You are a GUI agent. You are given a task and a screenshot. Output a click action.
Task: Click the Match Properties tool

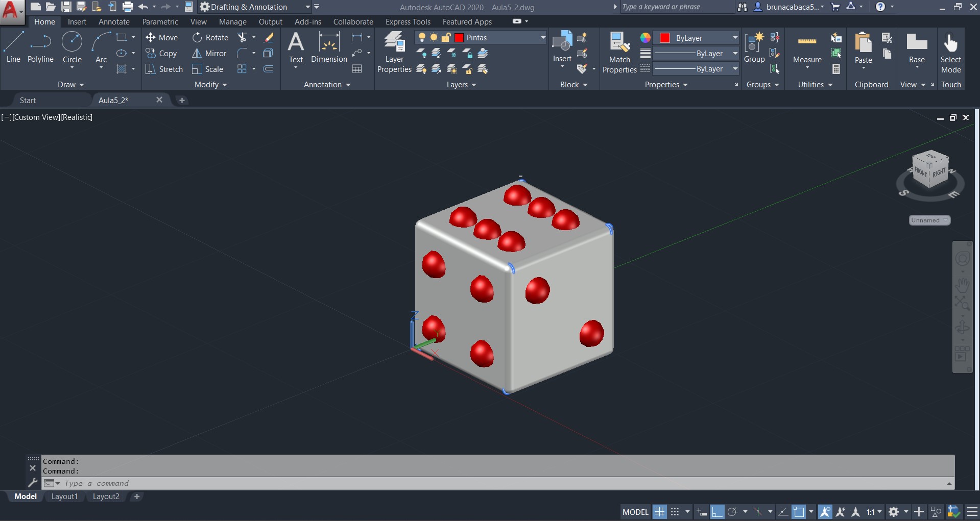point(619,52)
